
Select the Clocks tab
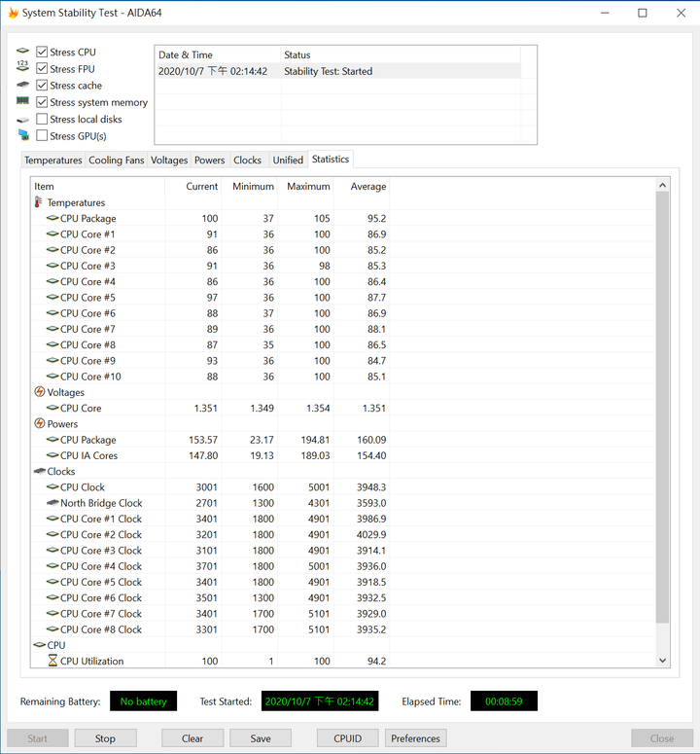click(x=247, y=161)
